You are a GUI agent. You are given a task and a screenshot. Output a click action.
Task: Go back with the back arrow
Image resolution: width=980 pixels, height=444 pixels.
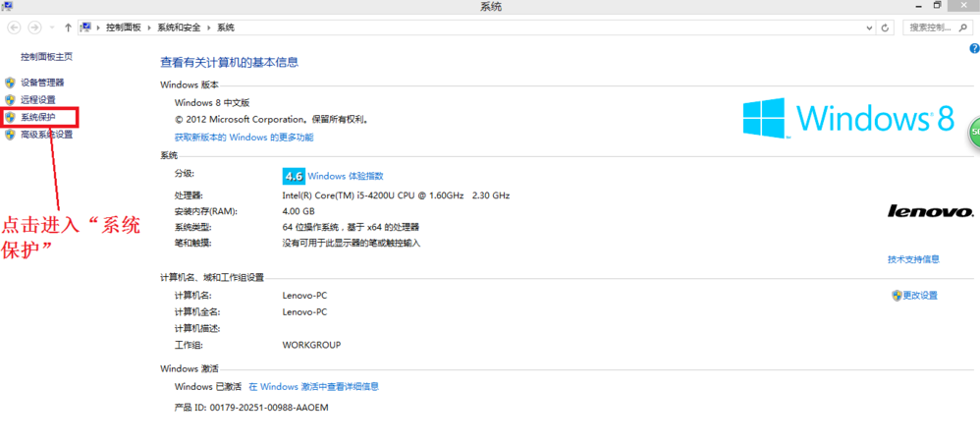[x=15, y=28]
